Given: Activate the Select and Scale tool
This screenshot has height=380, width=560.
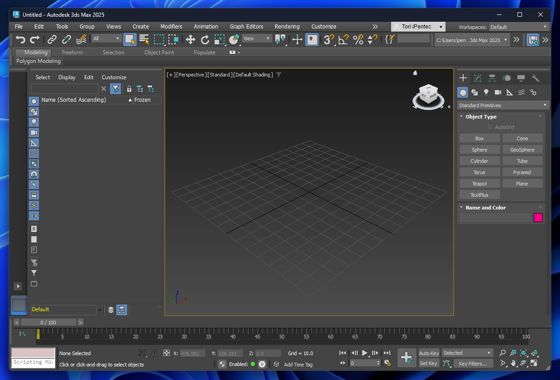Looking at the screenshot, I should click(x=219, y=39).
